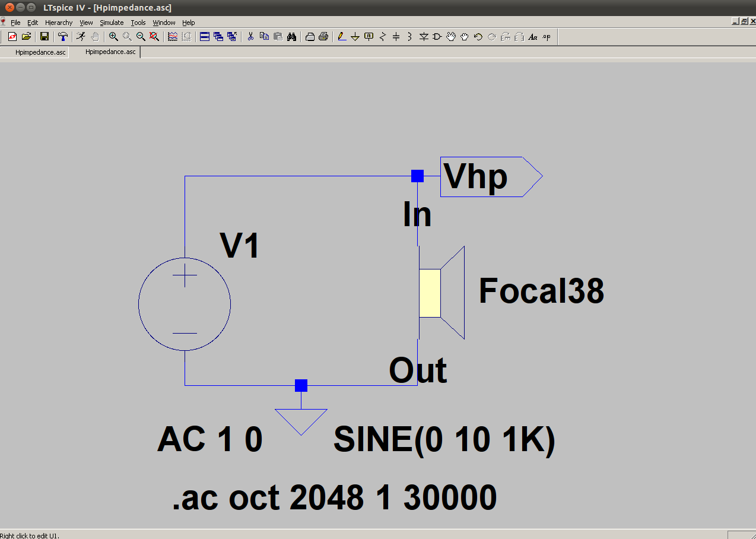The height and width of the screenshot is (539, 756).
Task: Close LTspice via the orange title-bar button
Action: click(9, 7)
